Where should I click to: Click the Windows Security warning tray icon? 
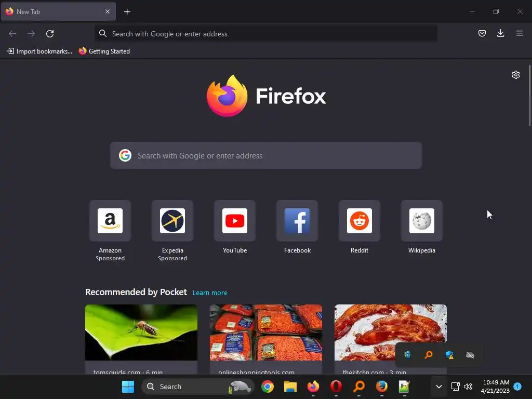tap(449, 355)
